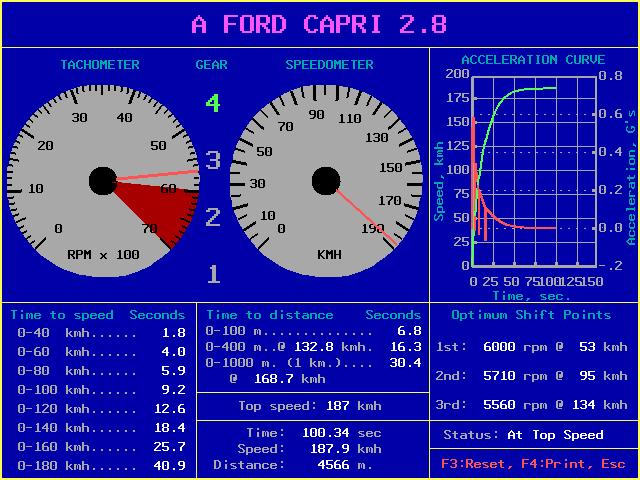
Task: Click the '0-40 kmh' row value 1.8
Action: point(174,333)
